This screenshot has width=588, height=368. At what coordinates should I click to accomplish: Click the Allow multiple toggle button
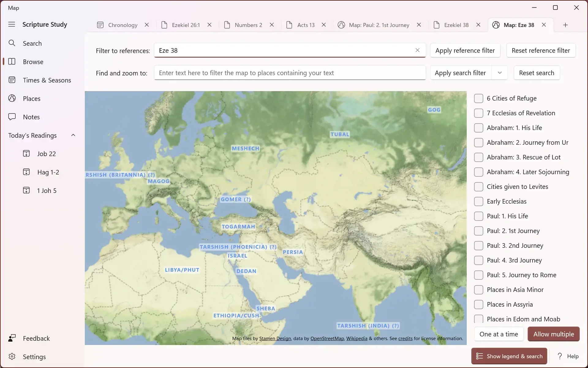coord(553,334)
